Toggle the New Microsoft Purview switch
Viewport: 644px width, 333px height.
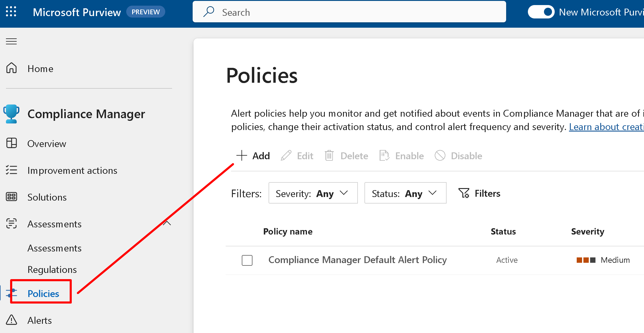[x=541, y=12]
